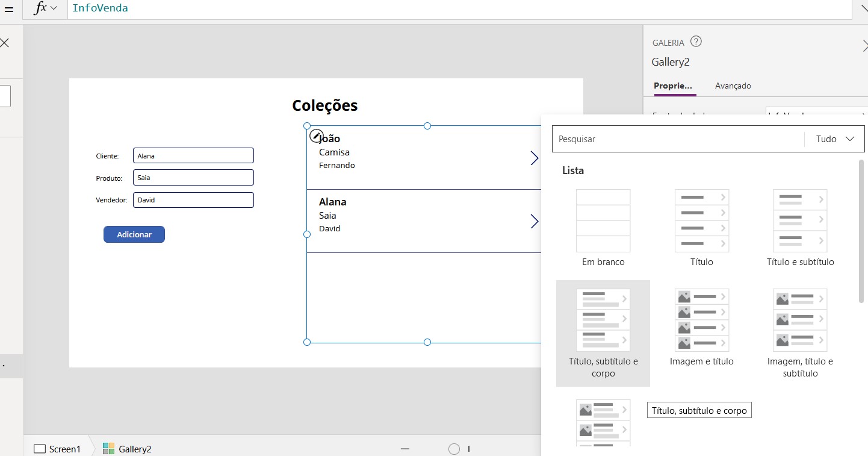Click the fx formula function icon
The image size is (868, 456).
click(40, 8)
